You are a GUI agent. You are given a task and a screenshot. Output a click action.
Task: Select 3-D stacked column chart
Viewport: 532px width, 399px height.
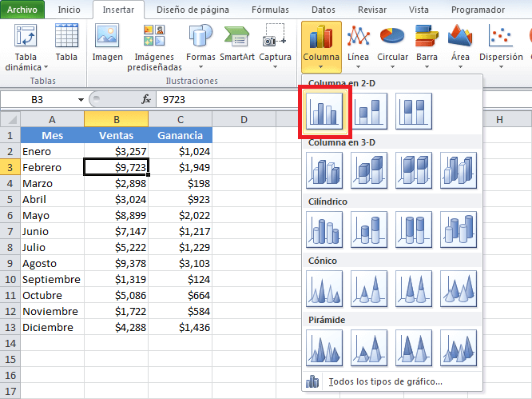(x=369, y=170)
